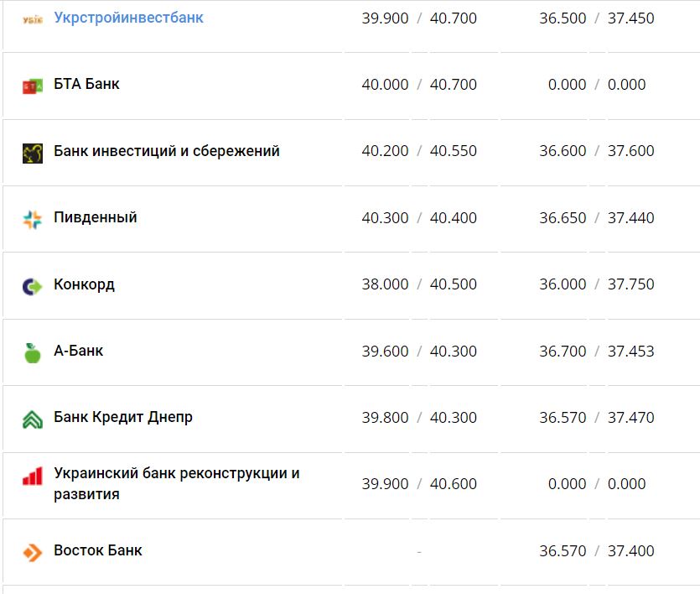Click the 37.750 sell rate for Конкорд
Image resolution: width=700 pixels, height=594 pixels.
631,284
